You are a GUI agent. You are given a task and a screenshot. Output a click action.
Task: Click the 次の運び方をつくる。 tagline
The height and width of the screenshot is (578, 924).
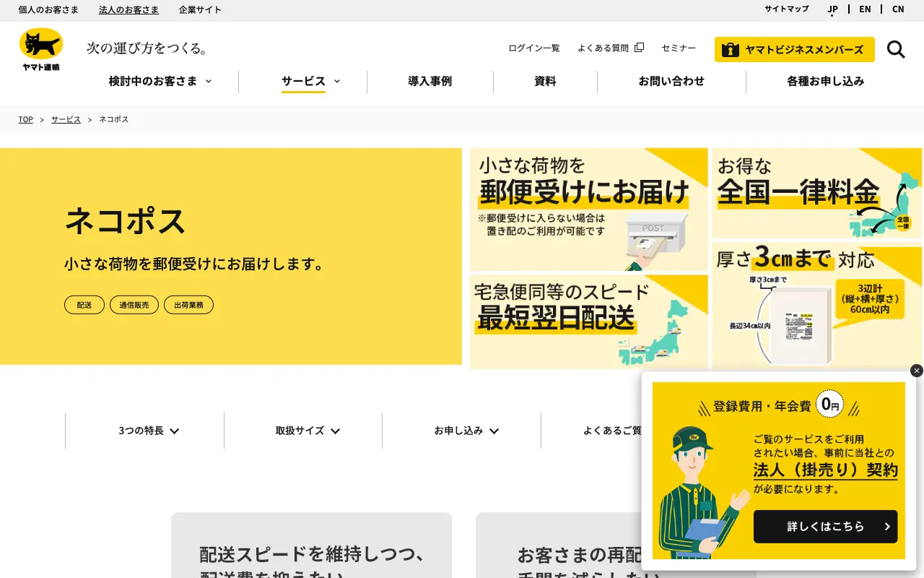[x=147, y=48]
